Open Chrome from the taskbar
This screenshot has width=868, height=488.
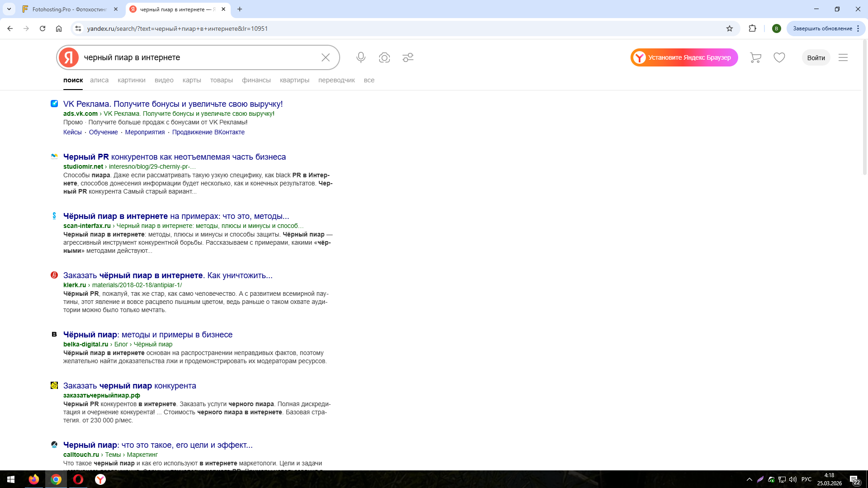tap(56, 479)
